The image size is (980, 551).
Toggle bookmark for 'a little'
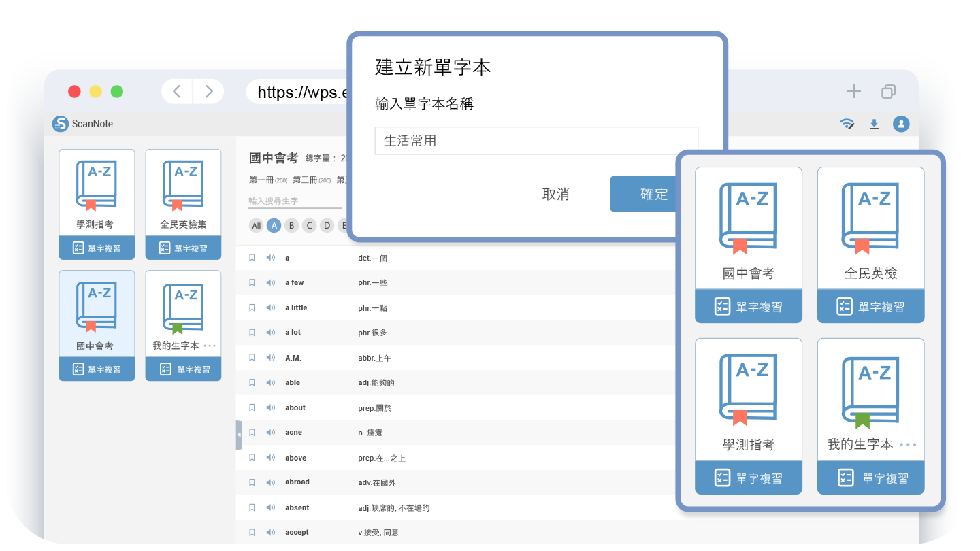pyautogui.click(x=252, y=307)
